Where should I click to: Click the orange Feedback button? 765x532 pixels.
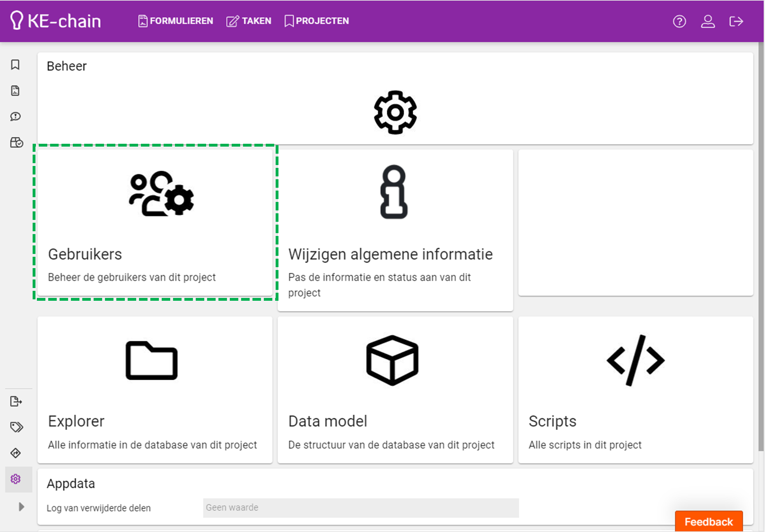coord(708,522)
